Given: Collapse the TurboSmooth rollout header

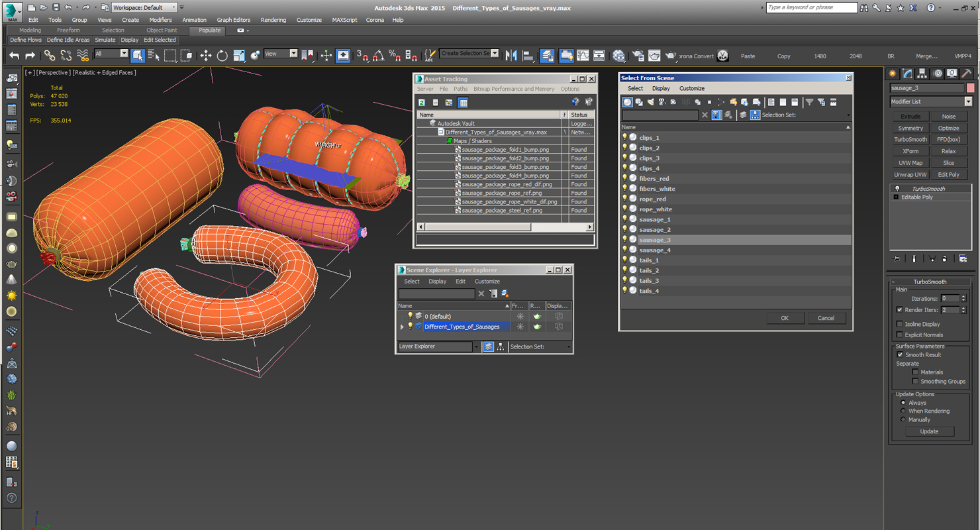Looking at the screenshot, I should pyautogui.click(x=930, y=282).
